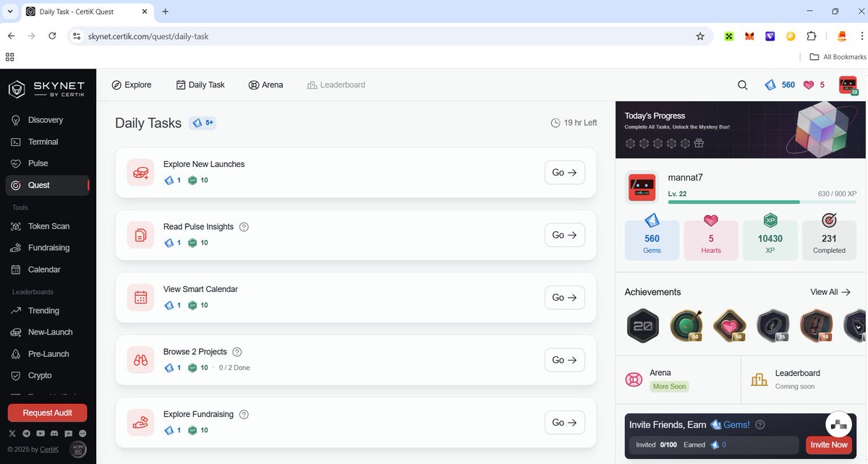
Task: Click the search magnifier icon in the header
Action: 743,85
